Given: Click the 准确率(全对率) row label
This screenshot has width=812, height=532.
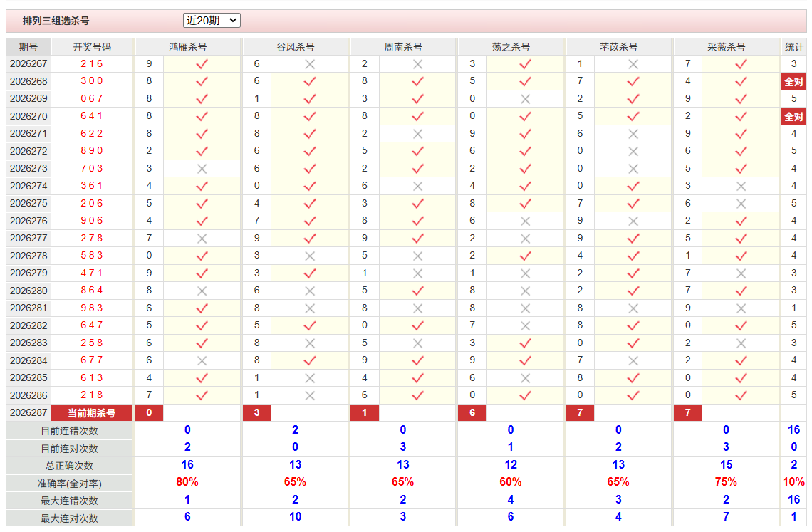Looking at the screenshot, I should pos(69,484).
